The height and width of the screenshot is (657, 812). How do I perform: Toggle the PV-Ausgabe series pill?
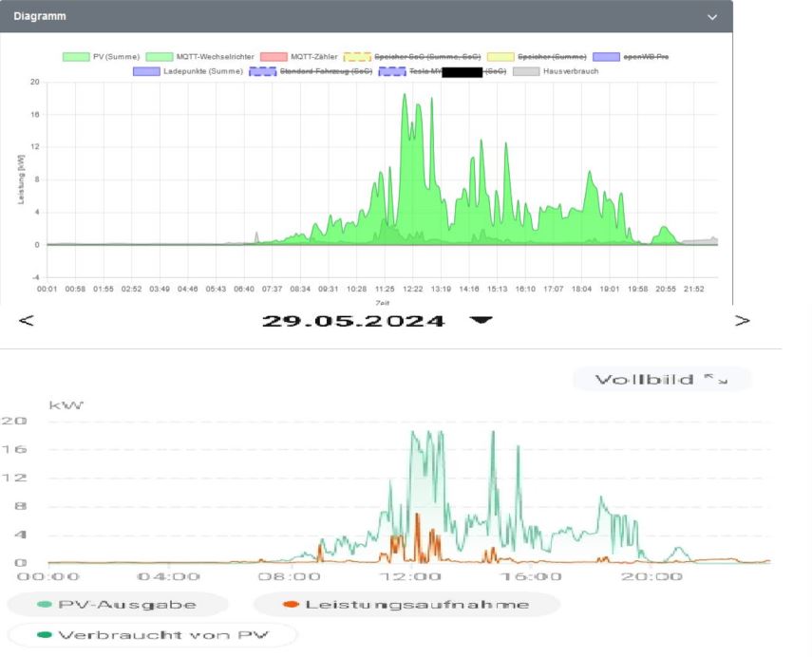(118, 604)
